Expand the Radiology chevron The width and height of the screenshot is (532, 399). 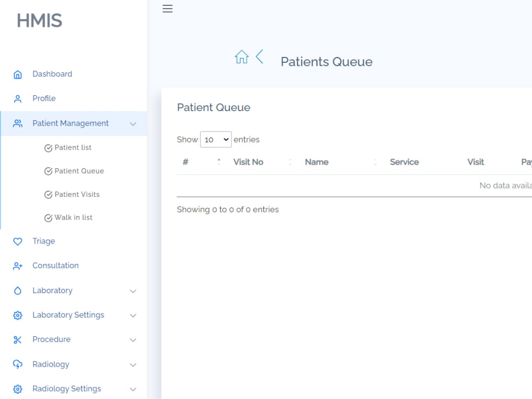click(x=133, y=365)
